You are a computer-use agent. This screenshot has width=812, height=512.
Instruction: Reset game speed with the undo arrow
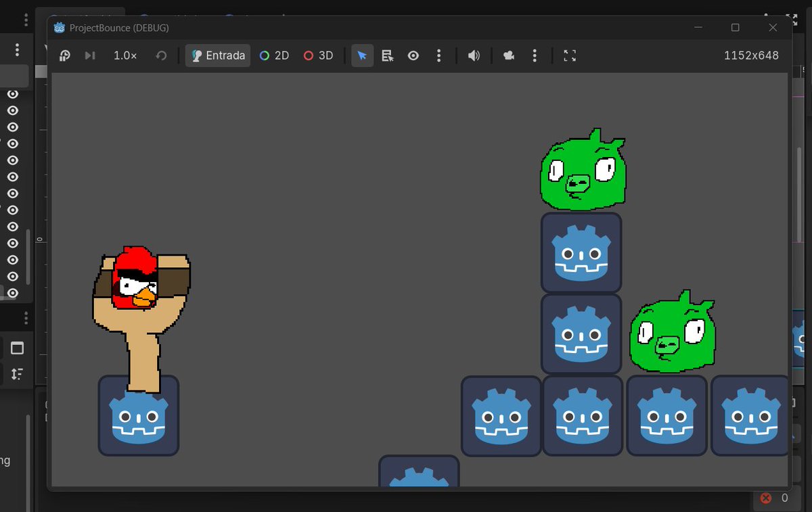(161, 55)
